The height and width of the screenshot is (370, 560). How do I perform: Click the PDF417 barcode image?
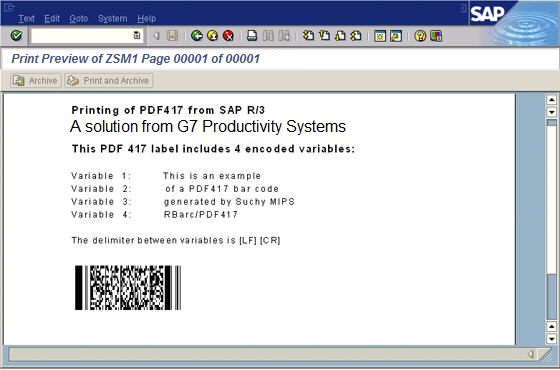[x=128, y=288]
